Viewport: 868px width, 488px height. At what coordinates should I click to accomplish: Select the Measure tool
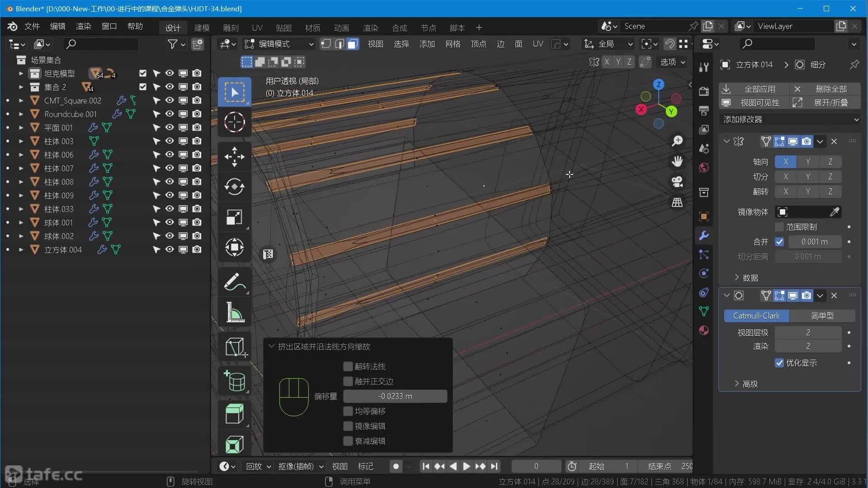(234, 312)
